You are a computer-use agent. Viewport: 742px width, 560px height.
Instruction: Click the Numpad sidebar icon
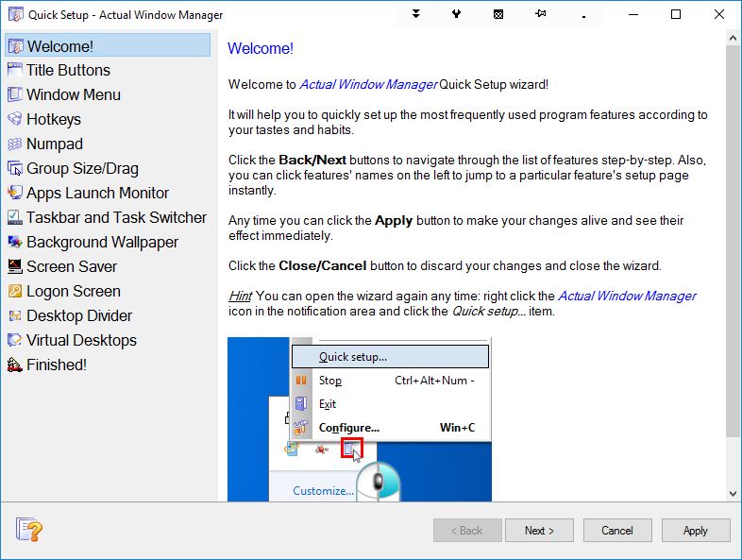pyautogui.click(x=15, y=144)
